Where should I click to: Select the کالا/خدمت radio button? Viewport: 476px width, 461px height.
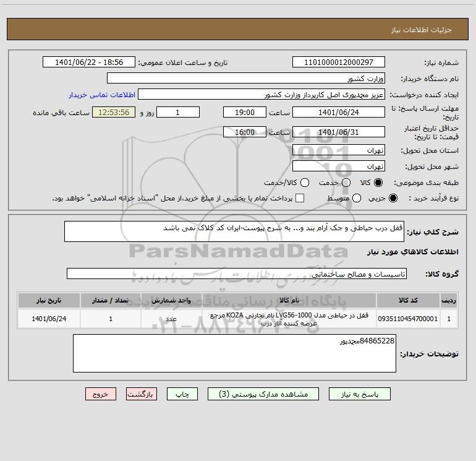click(x=305, y=183)
